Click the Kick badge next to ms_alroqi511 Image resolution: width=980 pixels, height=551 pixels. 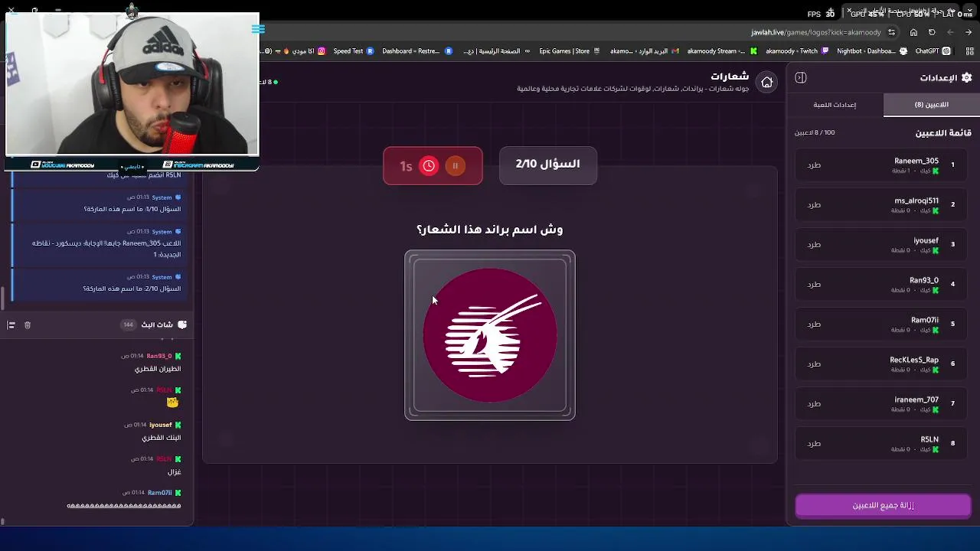pyautogui.click(x=936, y=210)
